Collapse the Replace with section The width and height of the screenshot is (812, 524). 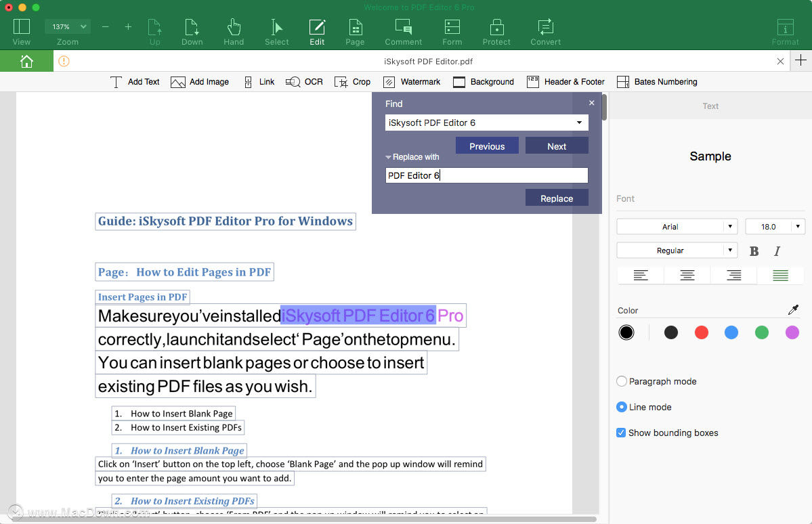[x=388, y=157]
